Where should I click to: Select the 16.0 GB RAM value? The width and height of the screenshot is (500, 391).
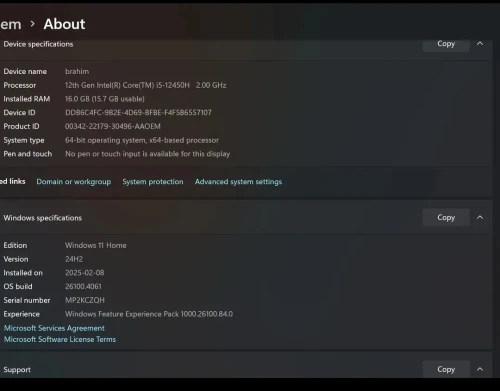[x=105, y=99]
